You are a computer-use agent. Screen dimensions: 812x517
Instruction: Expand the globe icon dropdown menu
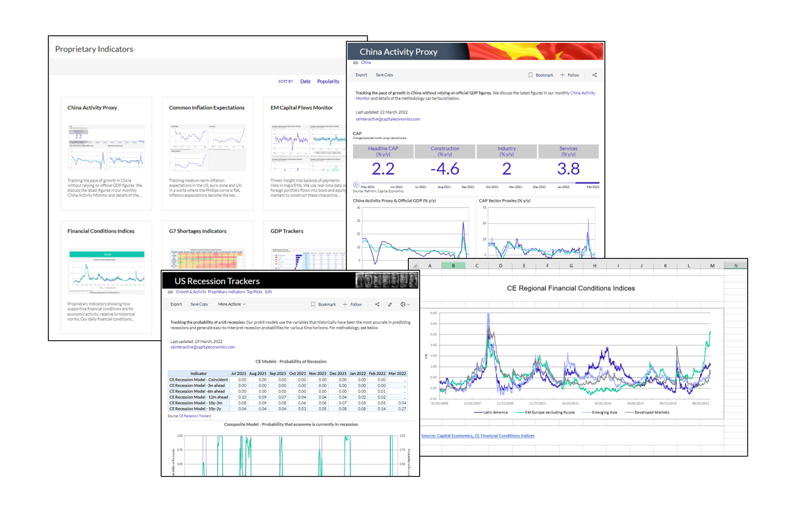coord(405,304)
